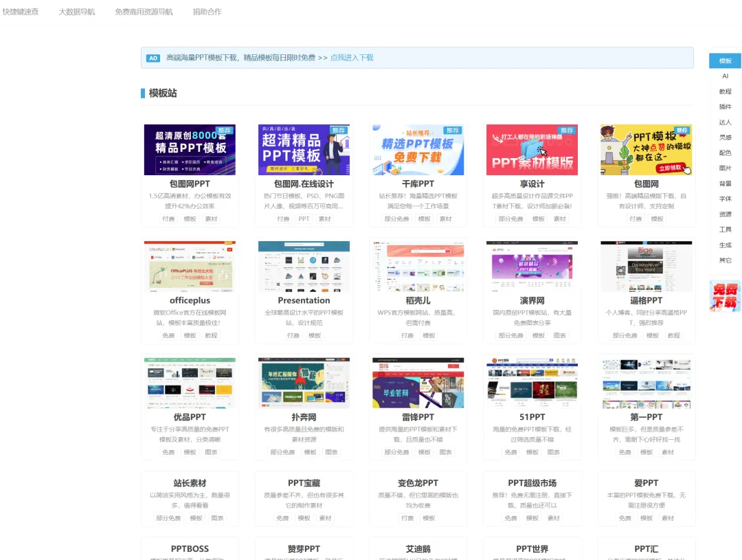Click the PPT超级市场 title link
742x560 pixels.
pyautogui.click(x=532, y=483)
